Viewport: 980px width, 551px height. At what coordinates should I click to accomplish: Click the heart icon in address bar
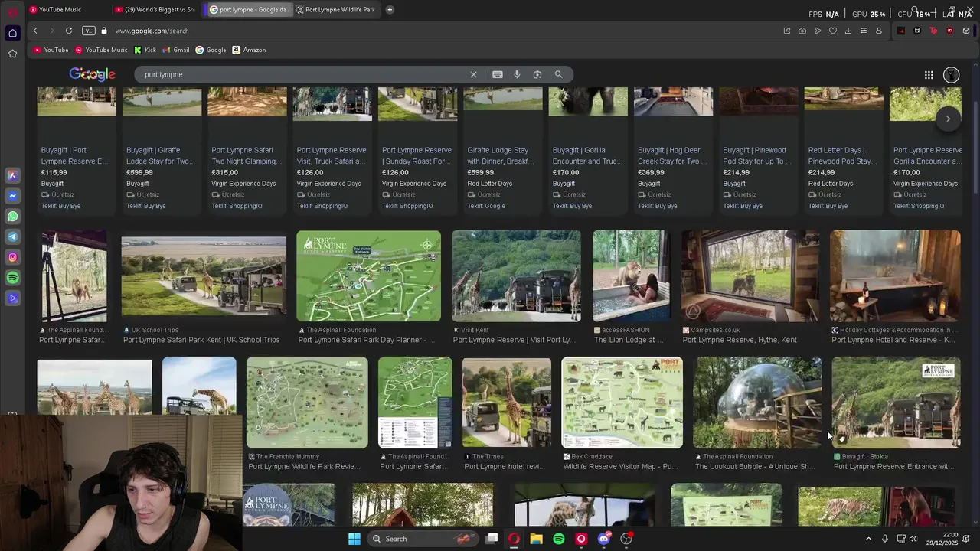[x=832, y=31]
